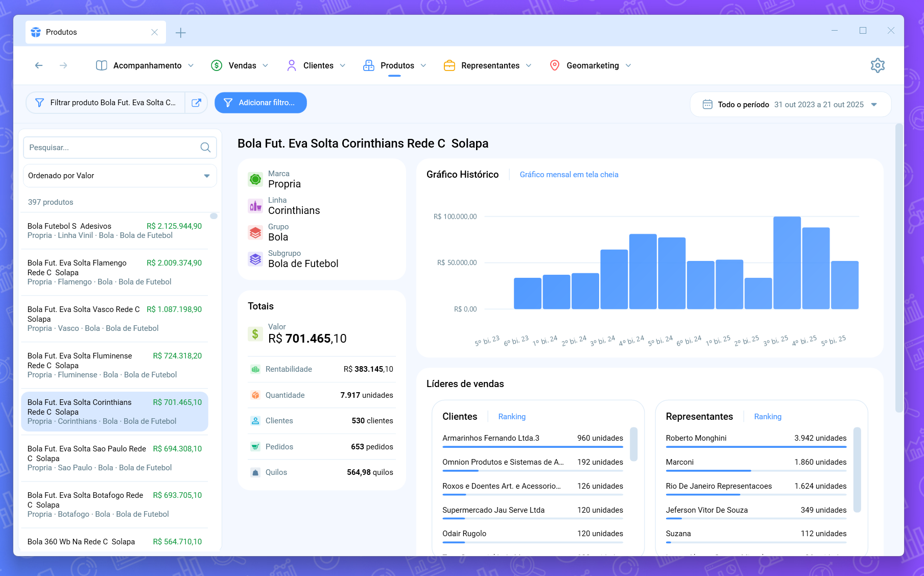924x576 pixels.
Task: Click the Clientes list scrollbar
Action: [x=633, y=444]
